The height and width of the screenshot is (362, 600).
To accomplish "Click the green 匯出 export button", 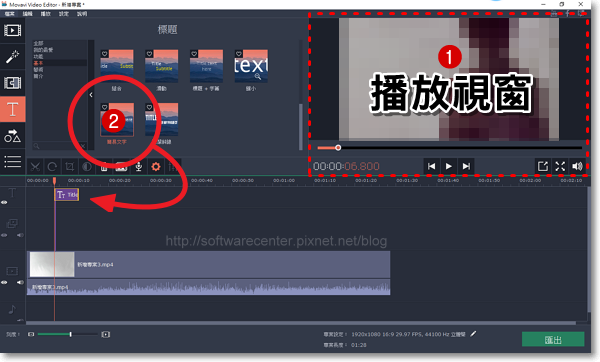I will (x=553, y=340).
